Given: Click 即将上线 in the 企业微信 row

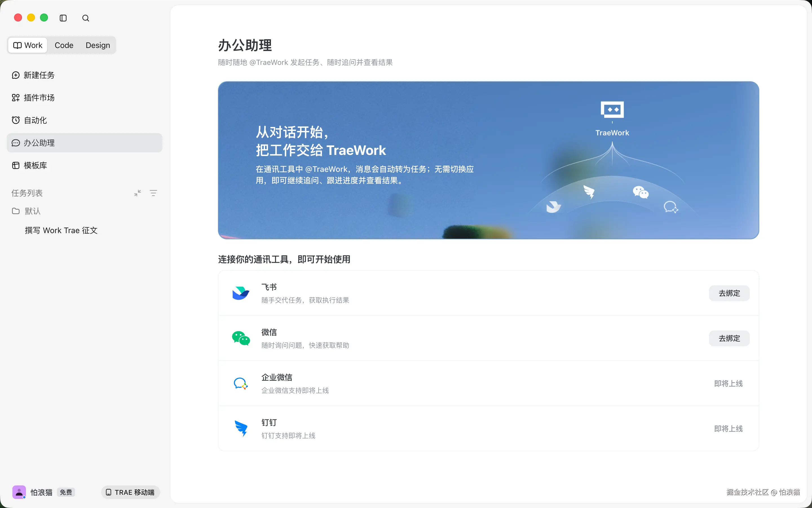Looking at the screenshot, I should pyautogui.click(x=729, y=383).
